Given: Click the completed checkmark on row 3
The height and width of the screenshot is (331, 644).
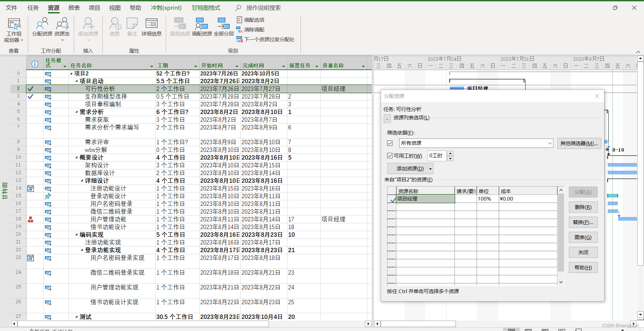Looking at the screenshot, I should [x=31, y=97].
